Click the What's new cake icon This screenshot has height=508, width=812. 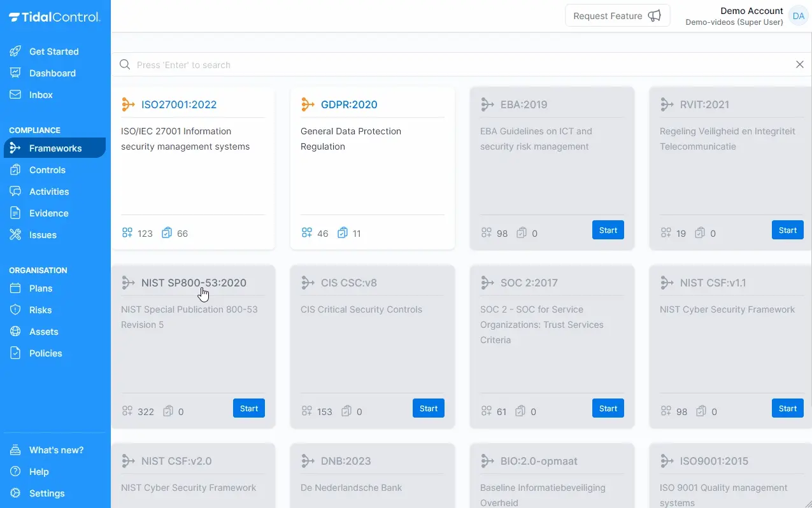(16, 450)
